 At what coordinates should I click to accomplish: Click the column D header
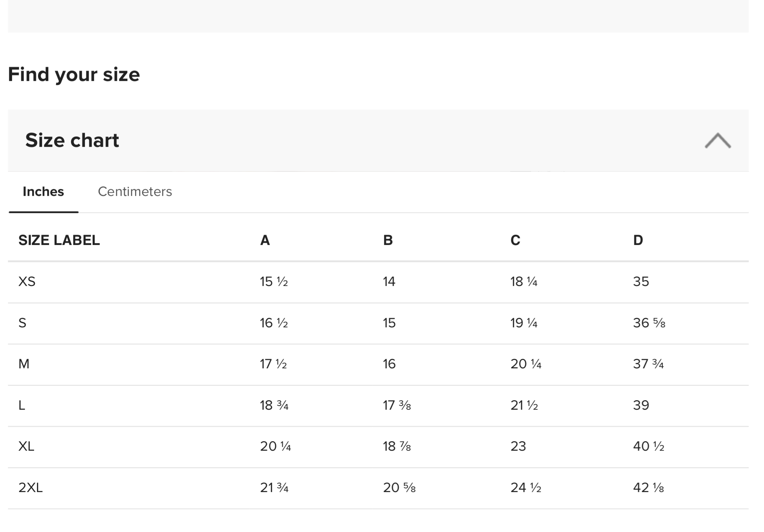(638, 240)
